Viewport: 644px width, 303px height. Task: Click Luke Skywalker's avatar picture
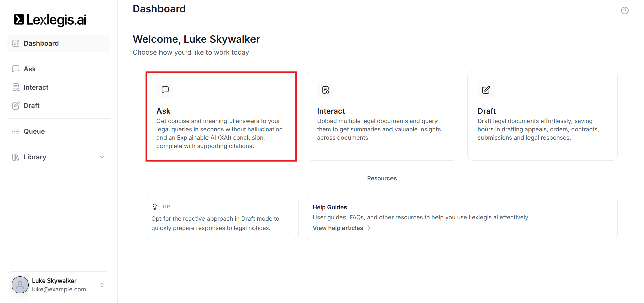click(x=20, y=285)
